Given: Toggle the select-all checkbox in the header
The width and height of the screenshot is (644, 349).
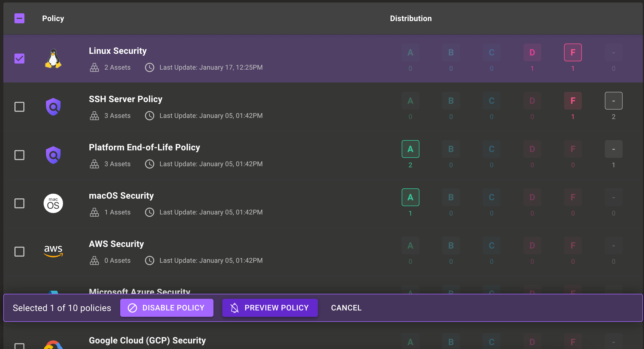Looking at the screenshot, I should [x=19, y=18].
